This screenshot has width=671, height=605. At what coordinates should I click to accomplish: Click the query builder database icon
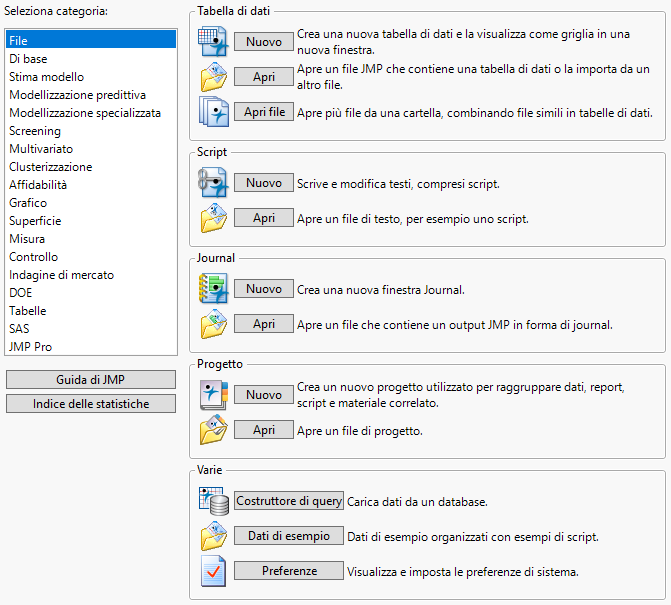point(214,501)
